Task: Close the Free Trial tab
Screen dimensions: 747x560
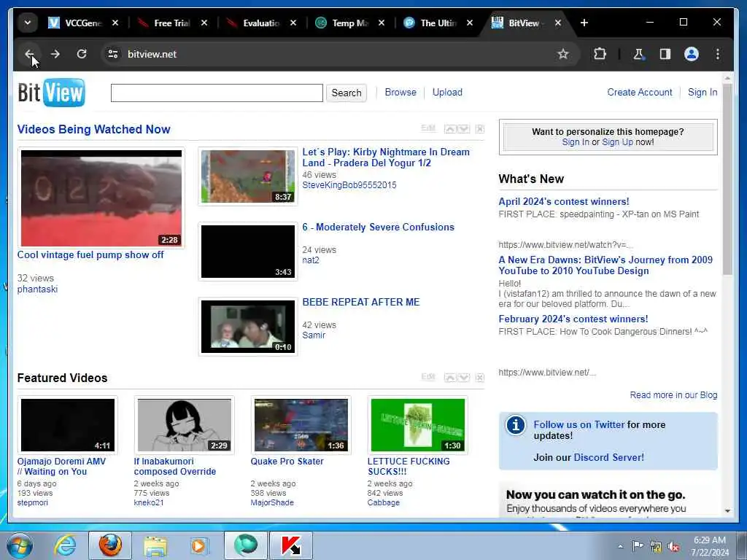Action: pyautogui.click(x=204, y=23)
